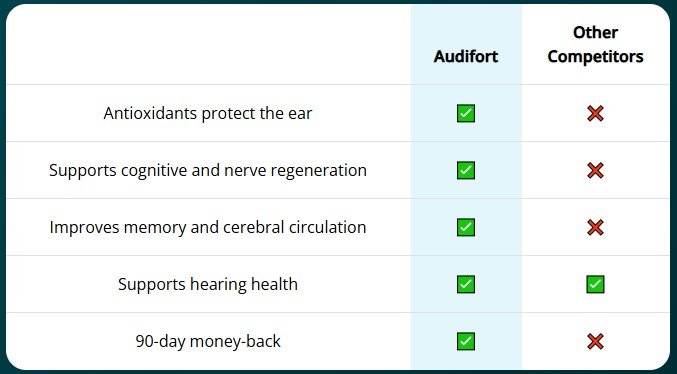The image size is (677, 374).
Task: Click 'Antioxidants protect the ear' text
Action: click(208, 113)
